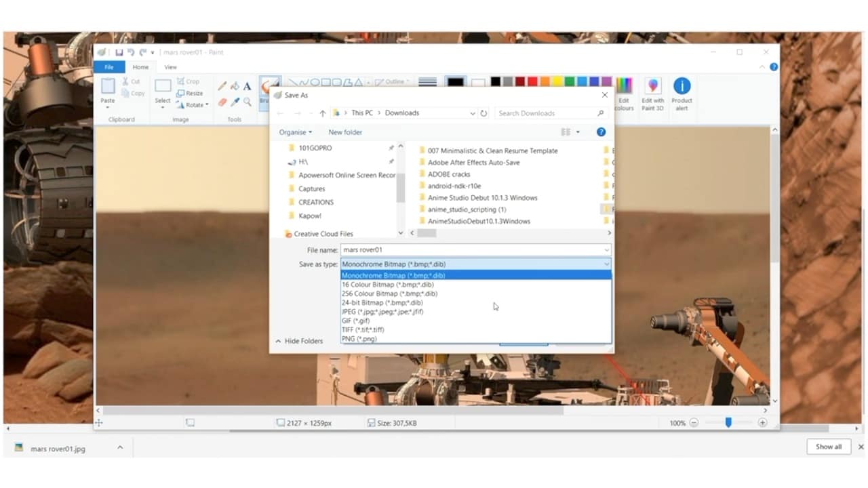
Task: Select the Magnifier tool
Action: point(246,101)
